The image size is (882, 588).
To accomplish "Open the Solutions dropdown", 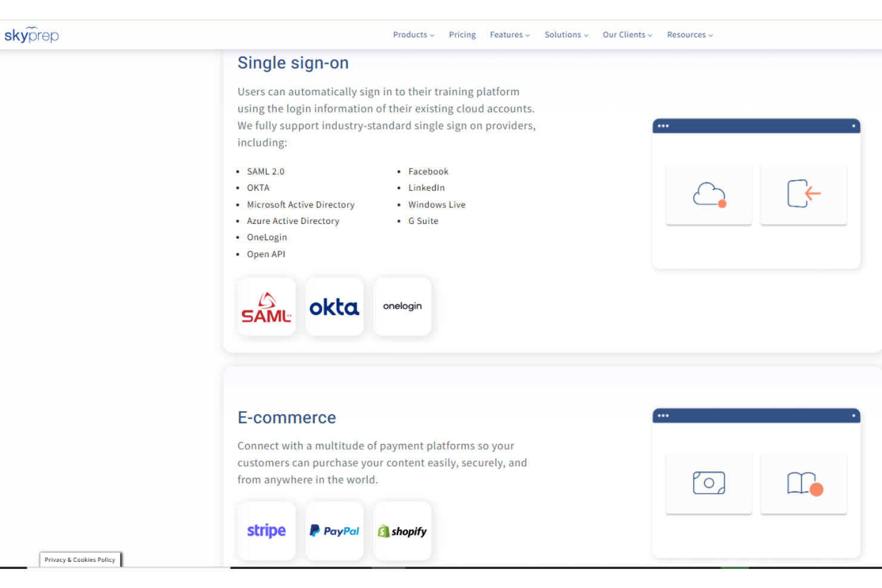I will point(566,35).
